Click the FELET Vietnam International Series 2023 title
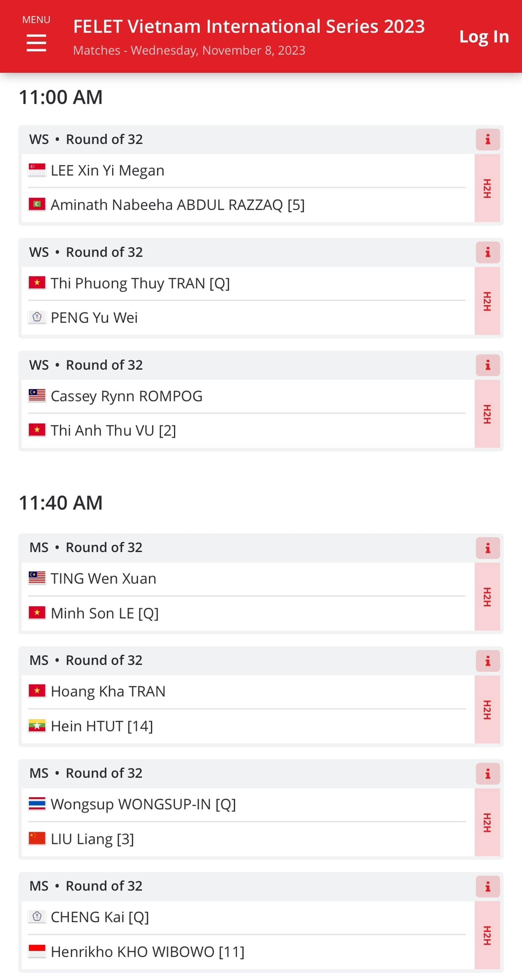 [249, 26]
